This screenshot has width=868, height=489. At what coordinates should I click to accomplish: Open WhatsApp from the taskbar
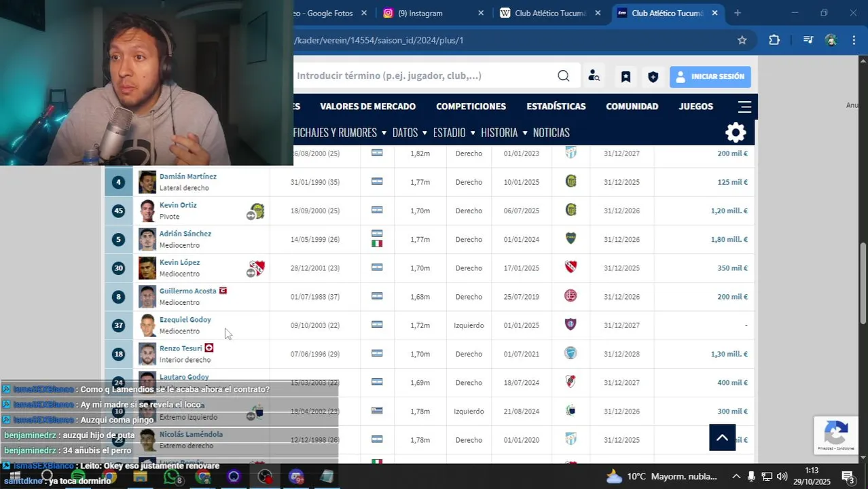tap(170, 477)
